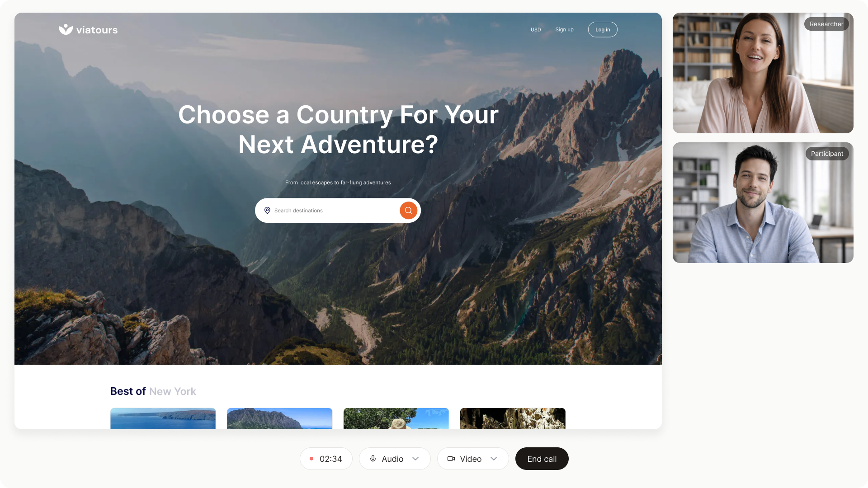Open the Sign up link
The height and width of the screenshot is (488, 868).
pyautogui.click(x=564, y=30)
